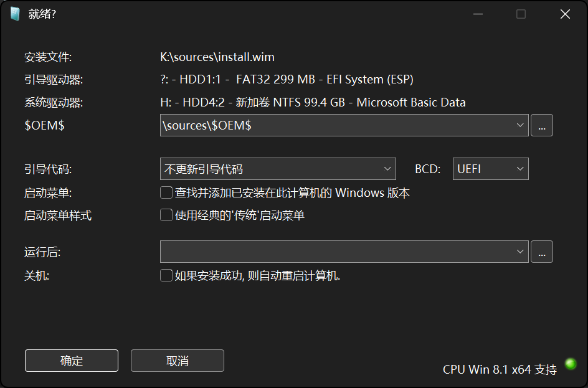Click the green CPU status indicator light
The width and height of the screenshot is (588, 388).
[x=570, y=364]
